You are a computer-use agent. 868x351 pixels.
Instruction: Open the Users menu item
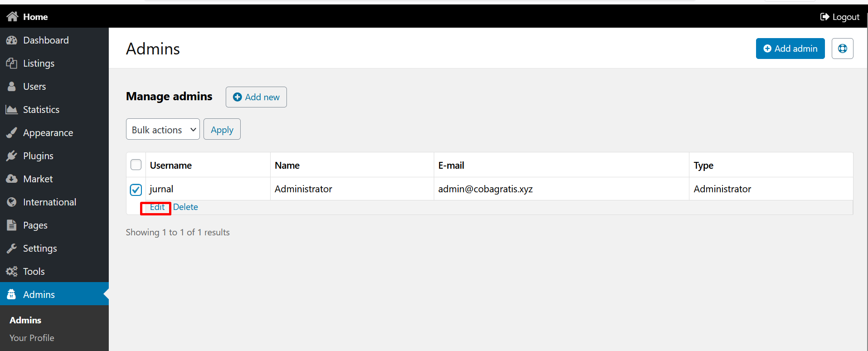[x=34, y=87]
